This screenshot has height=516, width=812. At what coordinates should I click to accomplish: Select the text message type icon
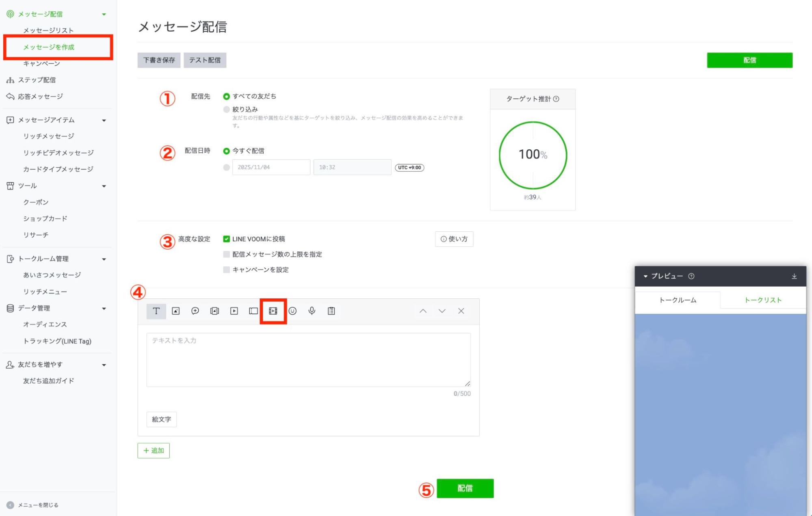pos(156,311)
